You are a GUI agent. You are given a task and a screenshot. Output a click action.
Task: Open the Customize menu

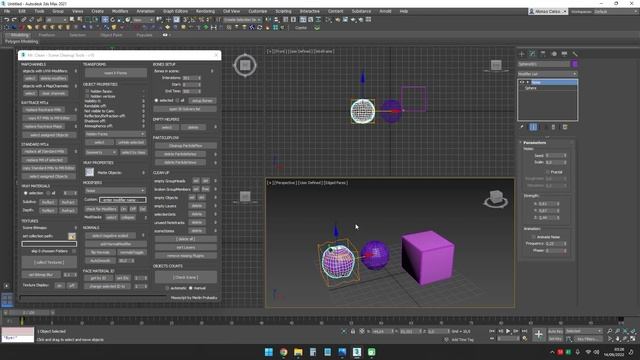pos(258,11)
